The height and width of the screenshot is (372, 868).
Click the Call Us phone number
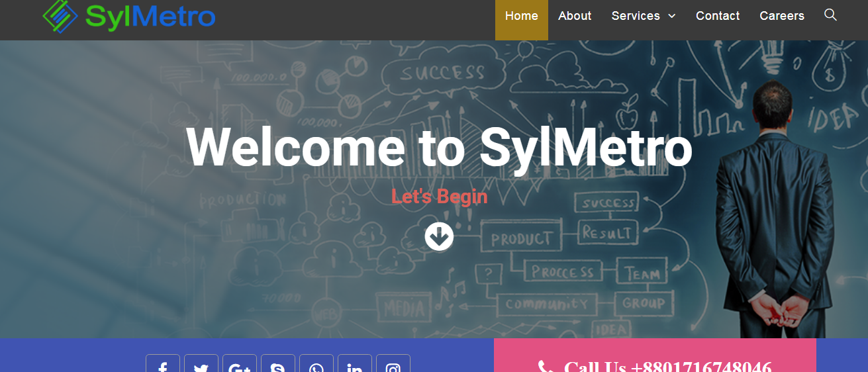click(x=667, y=367)
